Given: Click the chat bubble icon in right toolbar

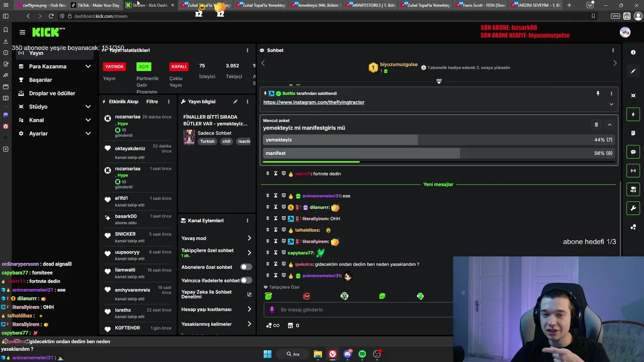Looking at the screenshot, I should click(633, 152).
